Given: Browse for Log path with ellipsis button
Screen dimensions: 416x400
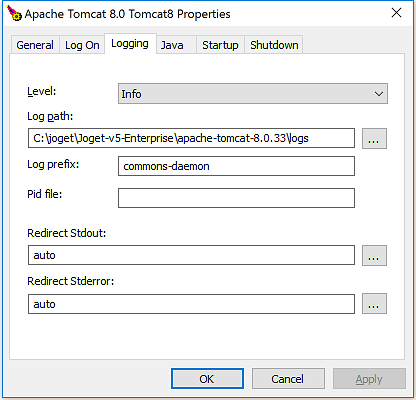Looking at the screenshot, I should (x=374, y=138).
